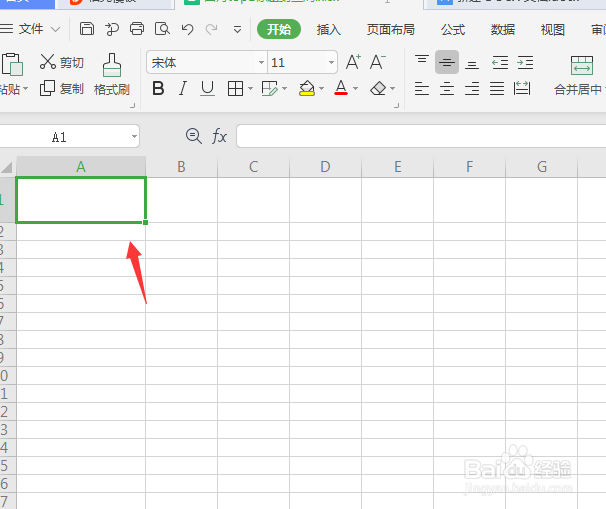
Task: Click the Select All corner triangle
Action: tap(7, 167)
